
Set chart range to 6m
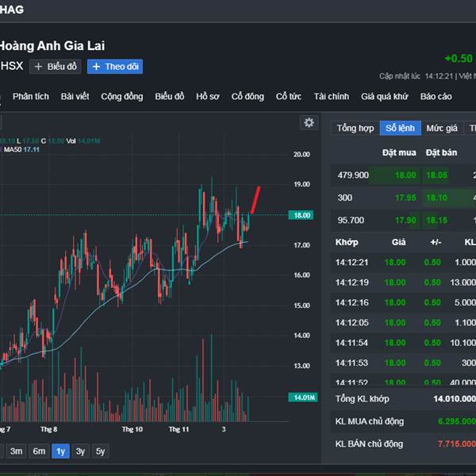(39, 451)
